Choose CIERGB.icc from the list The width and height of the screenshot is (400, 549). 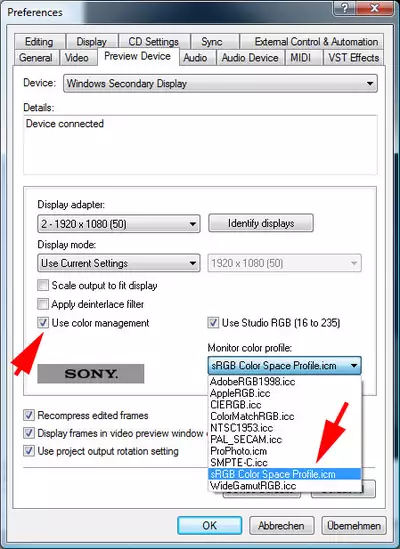pos(284,404)
